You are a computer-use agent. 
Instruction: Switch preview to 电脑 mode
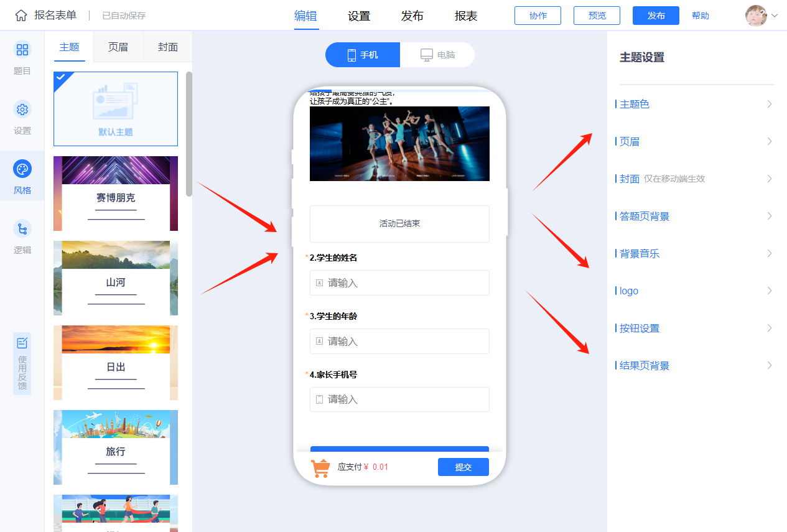point(437,55)
